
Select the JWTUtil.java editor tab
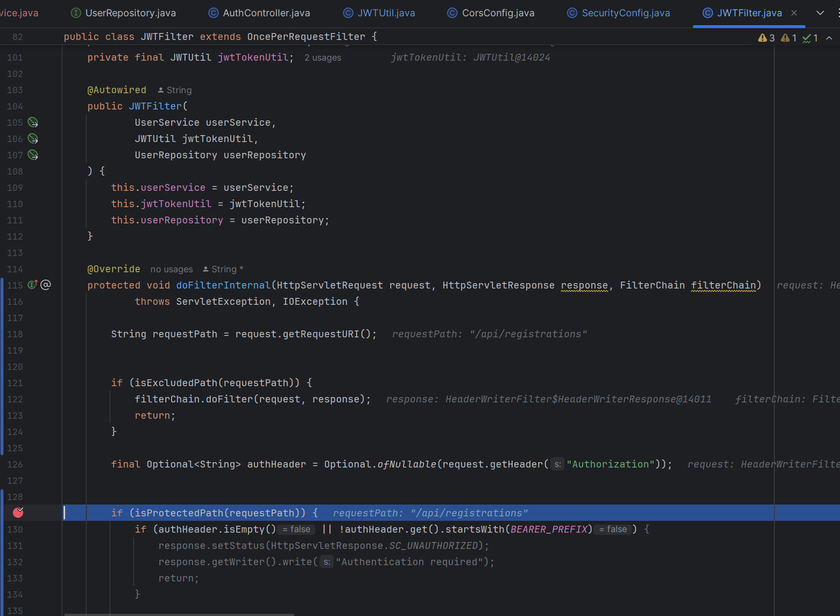point(379,13)
